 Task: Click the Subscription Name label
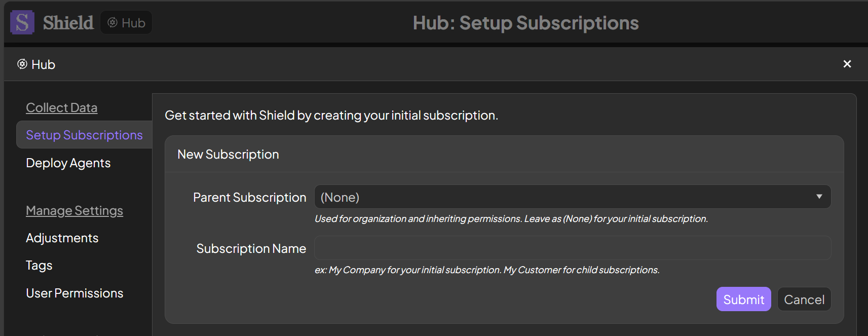tap(251, 248)
